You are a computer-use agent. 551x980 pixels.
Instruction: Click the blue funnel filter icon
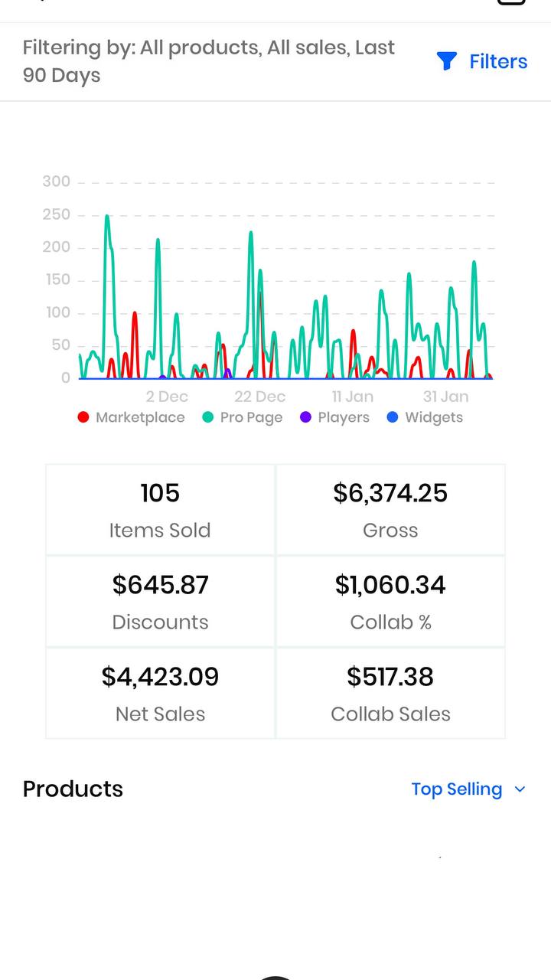coord(446,61)
